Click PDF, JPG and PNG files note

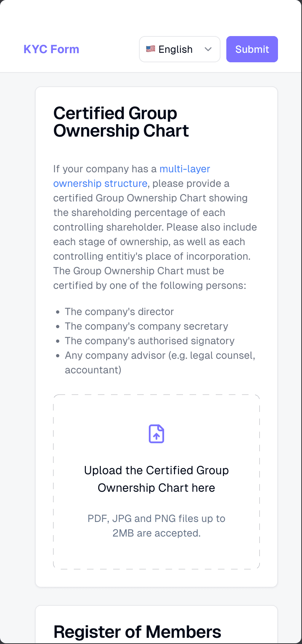156,526
